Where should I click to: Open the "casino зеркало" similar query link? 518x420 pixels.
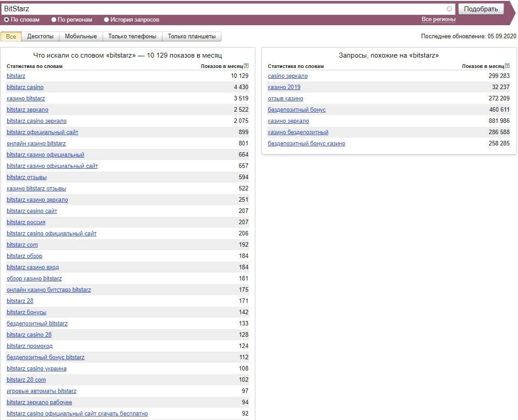point(288,76)
